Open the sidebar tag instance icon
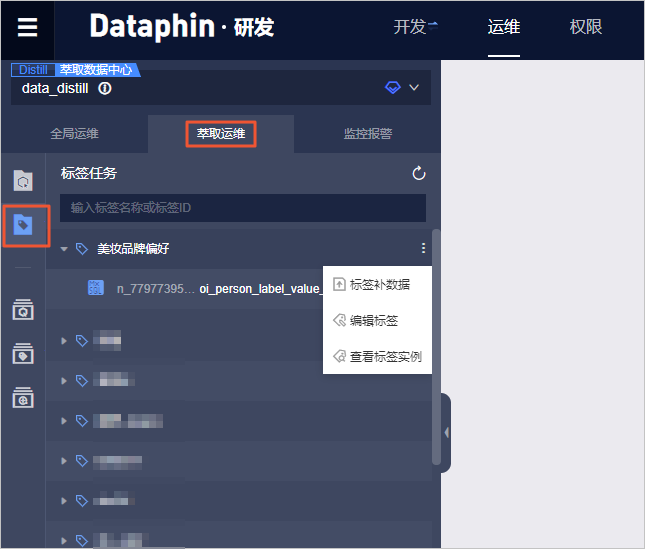Image resolution: width=645 pixels, height=549 pixels. tap(23, 354)
